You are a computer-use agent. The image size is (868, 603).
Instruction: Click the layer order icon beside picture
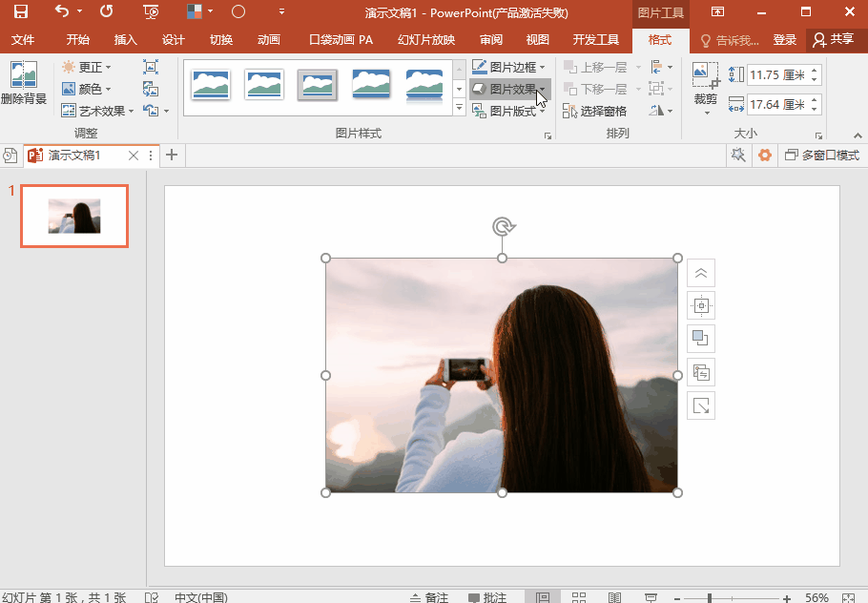(701, 339)
